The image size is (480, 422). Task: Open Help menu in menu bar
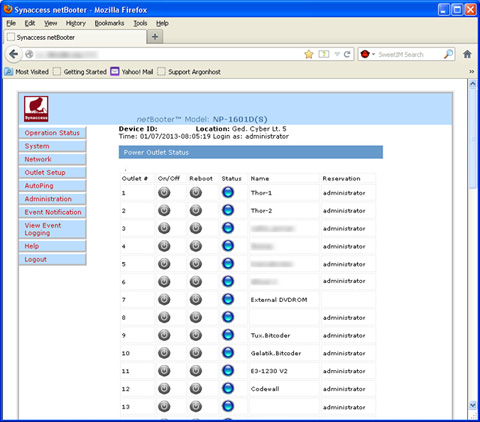(162, 23)
